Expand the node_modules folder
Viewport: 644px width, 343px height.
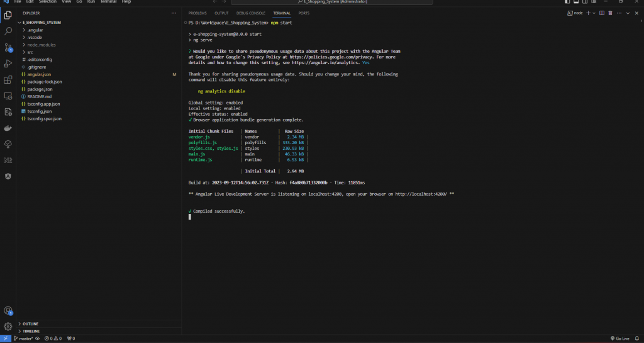pos(99,45)
